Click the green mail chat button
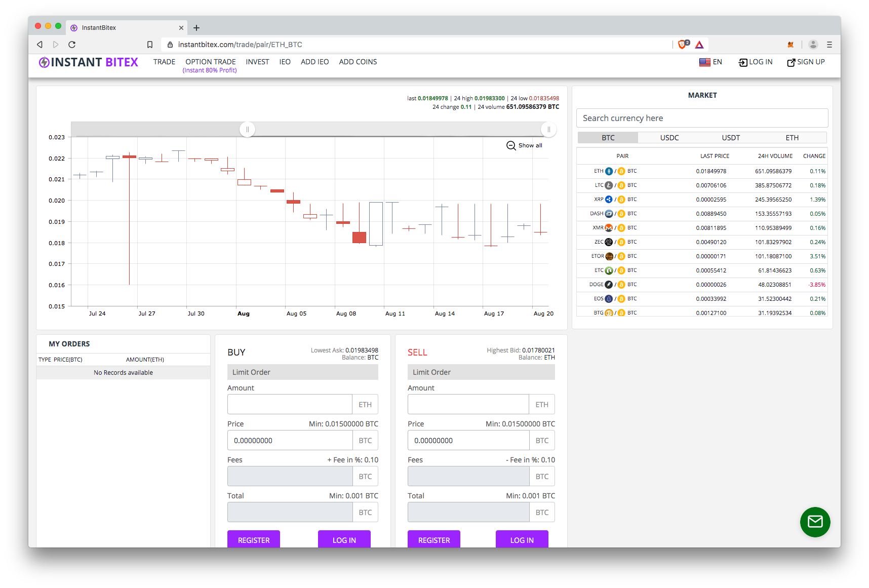Image resolution: width=869 pixels, height=588 pixels. (815, 522)
